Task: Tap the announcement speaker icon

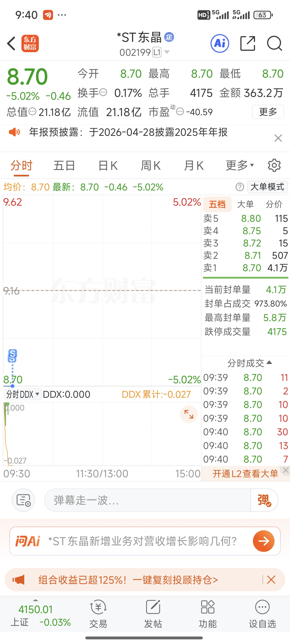Action: (x=14, y=132)
